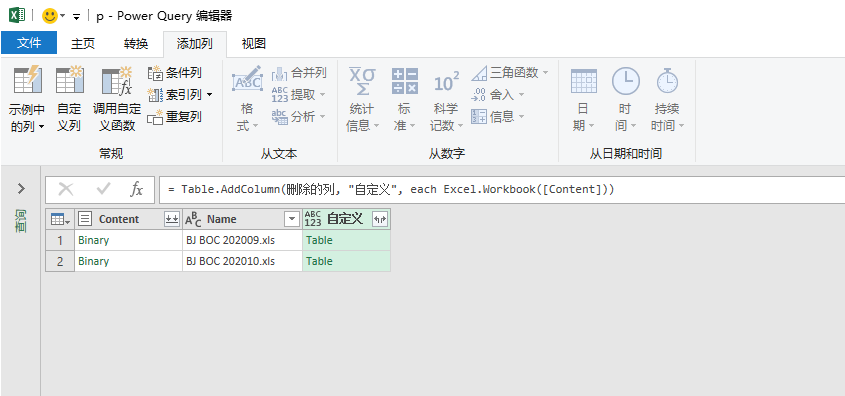Confirm formula with checkmark icon
The width and height of the screenshot is (845, 396).
click(x=103, y=189)
